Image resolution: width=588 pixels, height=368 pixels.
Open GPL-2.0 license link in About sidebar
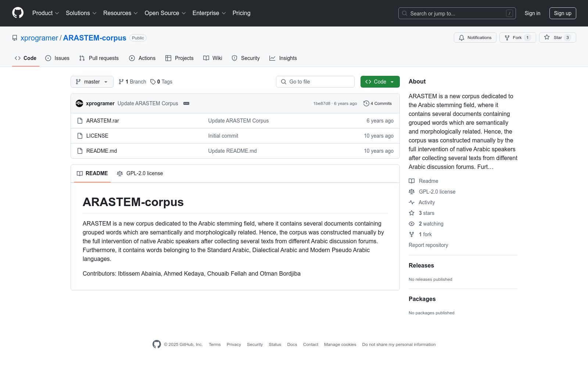pos(432,192)
